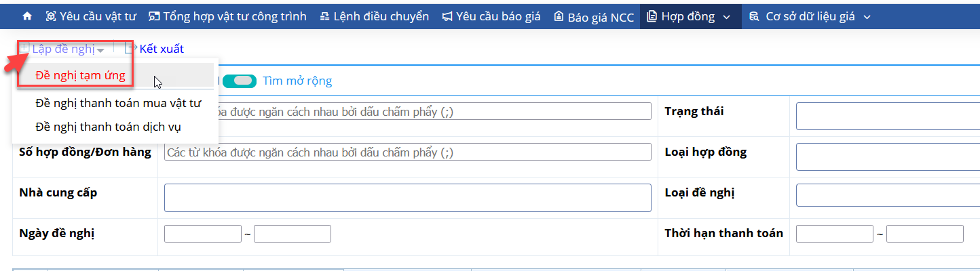Open Yêu cầu vật tư menu icon
This screenshot has width=980, height=271.
point(51,16)
